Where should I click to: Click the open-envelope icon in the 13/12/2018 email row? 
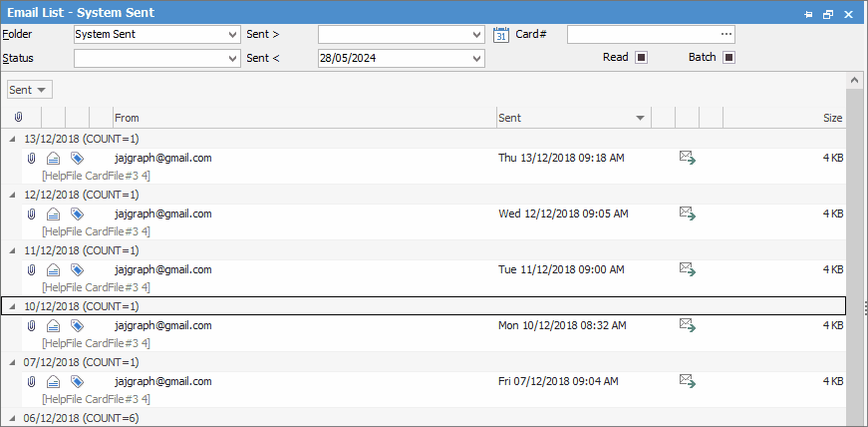[x=53, y=159]
